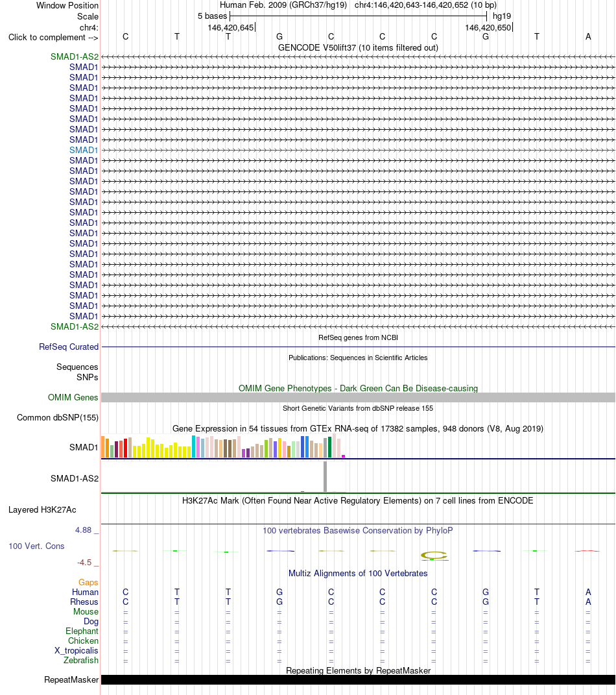The width and height of the screenshot is (616, 695).
Task: Click the PhyloP lower limit value -4.5
Action: coord(84,563)
